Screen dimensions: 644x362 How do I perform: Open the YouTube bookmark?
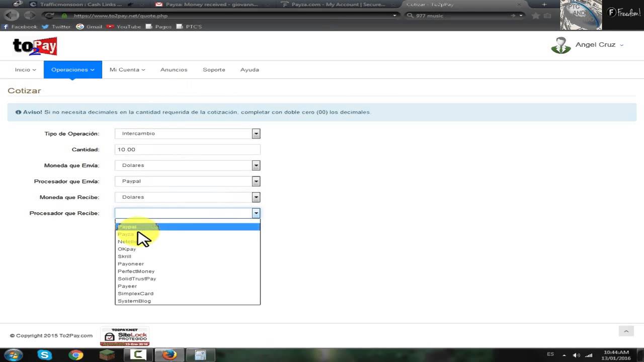pos(124,27)
